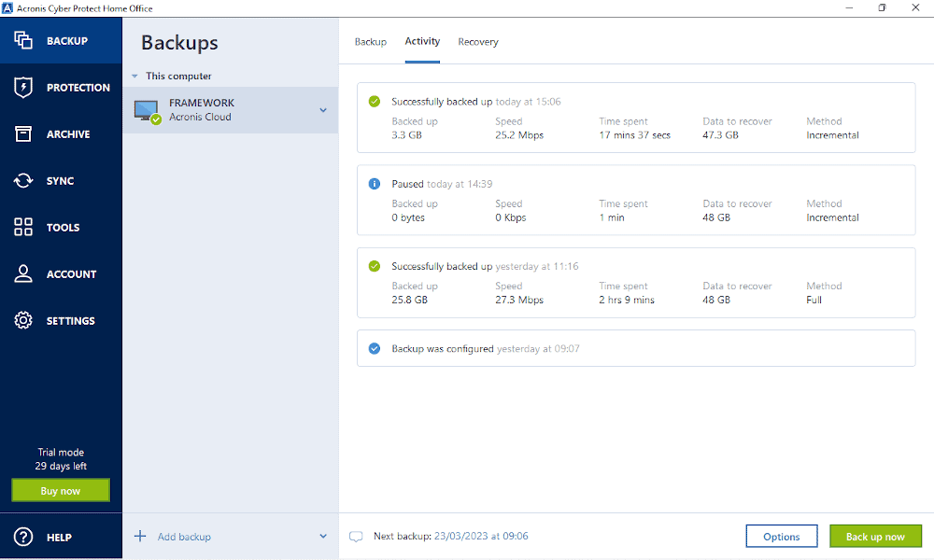
Task: Open the Protection shield icon
Action: pos(23,88)
